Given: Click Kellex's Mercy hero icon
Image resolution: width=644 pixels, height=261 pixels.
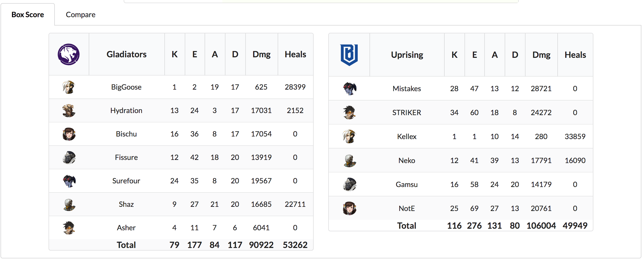Looking at the screenshot, I should pos(349,136).
